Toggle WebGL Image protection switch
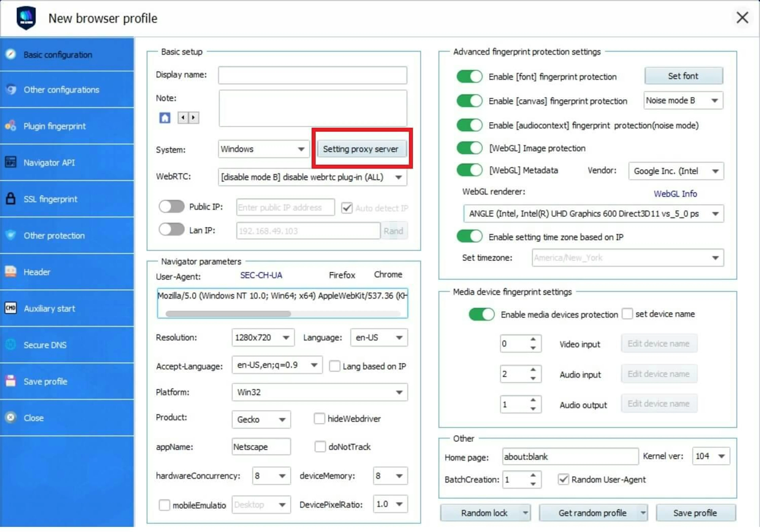760x532 pixels. tap(469, 148)
